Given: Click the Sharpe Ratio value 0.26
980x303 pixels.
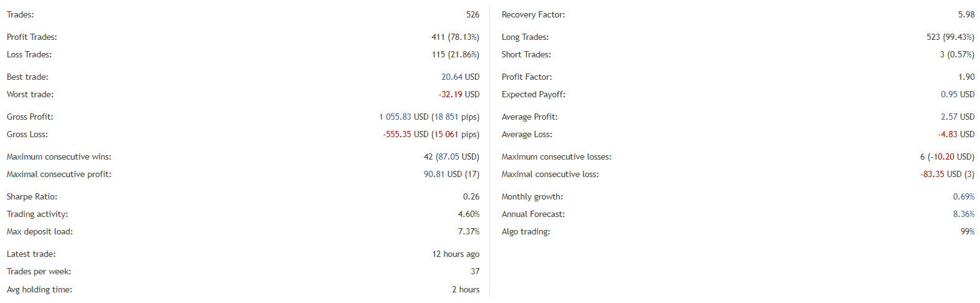Looking at the screenshot, I should (x=471, y=196).
